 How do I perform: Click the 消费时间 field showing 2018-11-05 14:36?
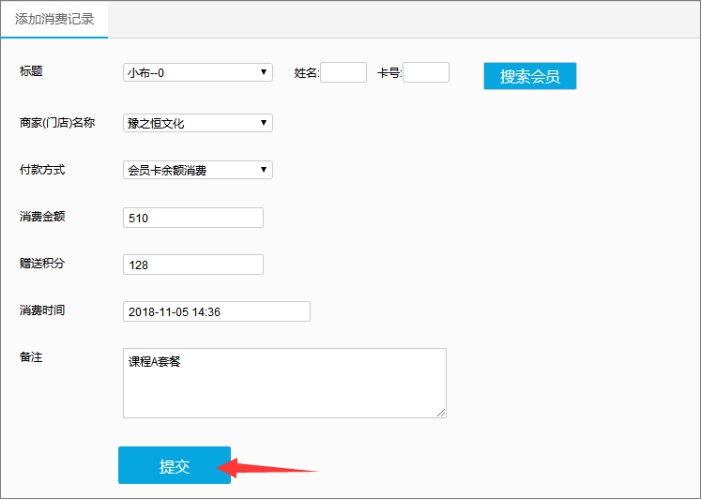click(x=216, y=311)
